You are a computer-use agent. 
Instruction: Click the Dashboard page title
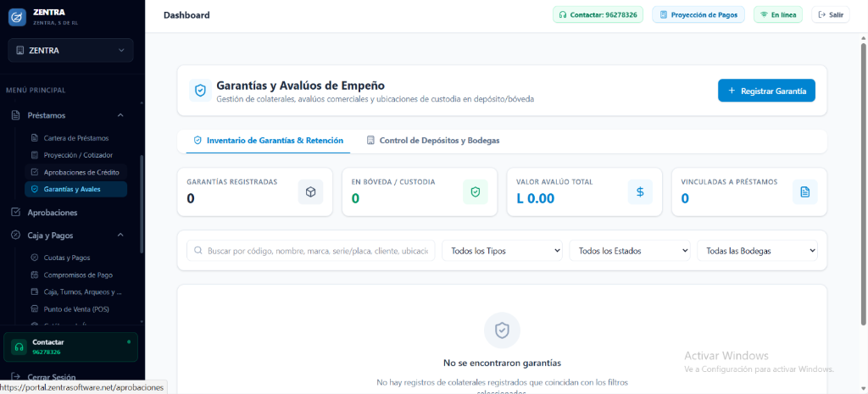[186, 15]
